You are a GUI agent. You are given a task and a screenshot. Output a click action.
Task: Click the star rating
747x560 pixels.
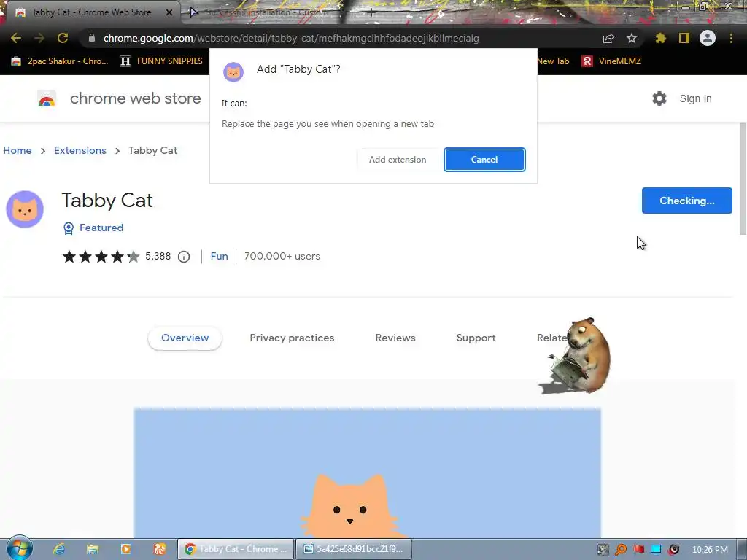(101, 257)
